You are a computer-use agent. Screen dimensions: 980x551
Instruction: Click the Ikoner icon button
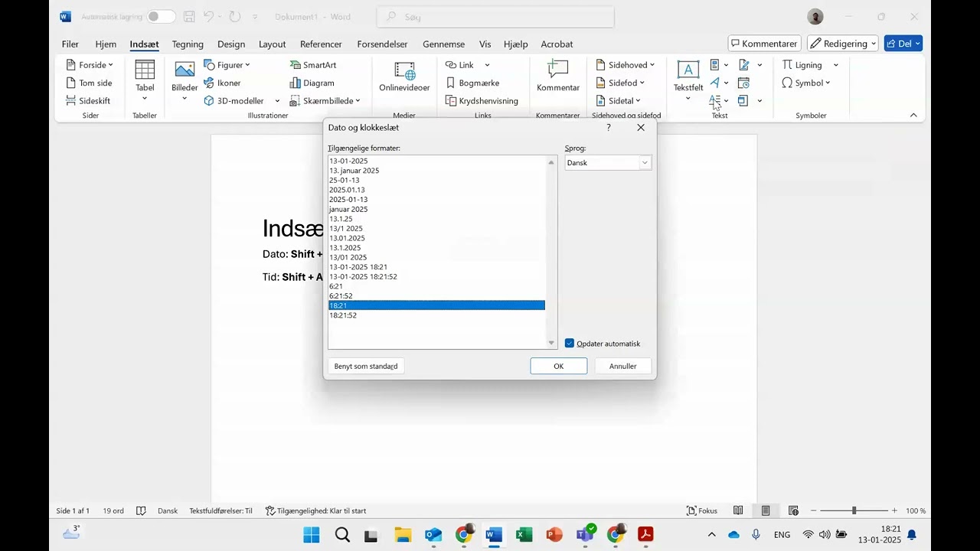[x=222, y=83]
